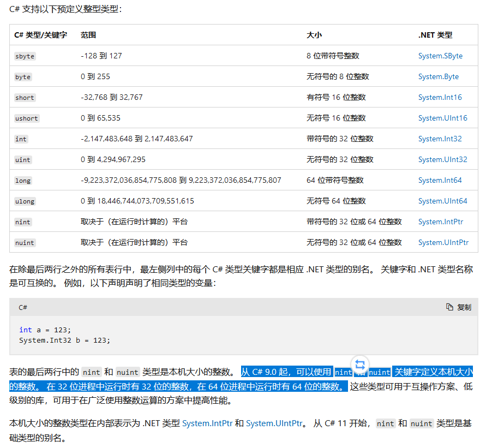This screenshot has height=448, width=492.
Task: Click the sbyte keyword cell
Action: point(25,56)
